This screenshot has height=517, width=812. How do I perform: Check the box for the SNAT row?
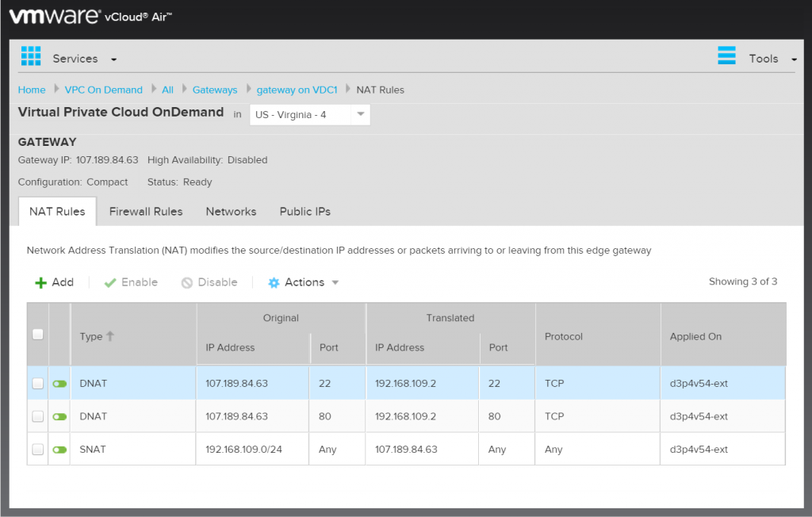(38, 449)
